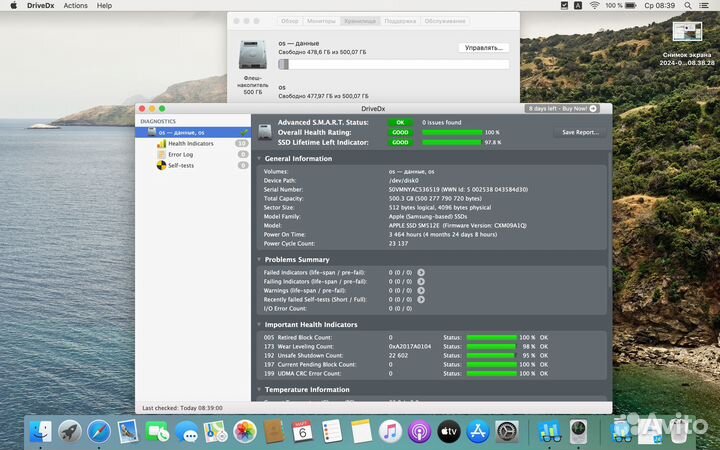720x450 pixels.
Task: Click the drive icon beside S.M.A.R.T. status
Action: [x=265, y=132]
